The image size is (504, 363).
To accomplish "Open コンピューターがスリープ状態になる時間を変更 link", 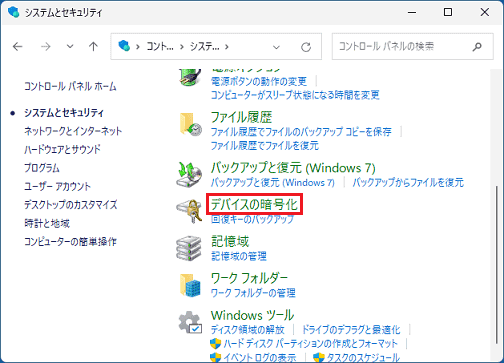I will click(x=295, y=95).
